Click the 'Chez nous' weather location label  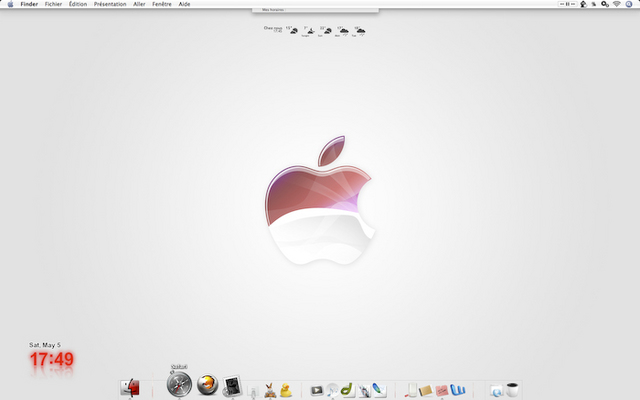click(x=273, y=28)
